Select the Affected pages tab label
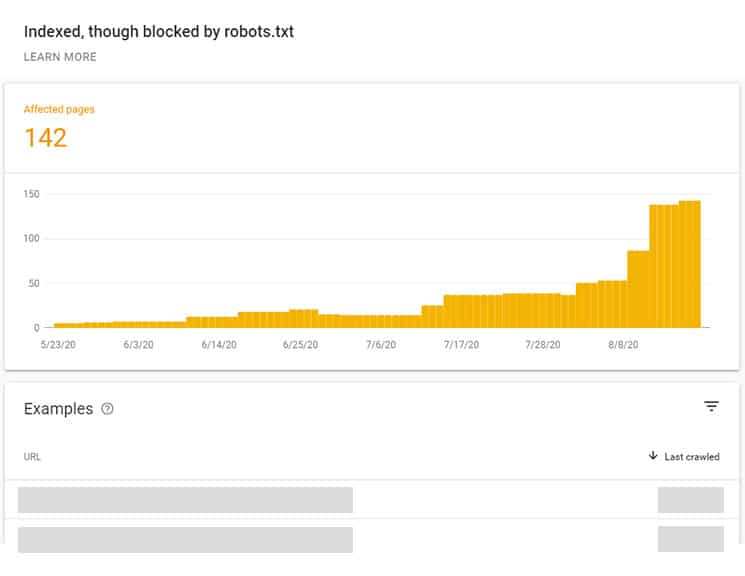 59,109
